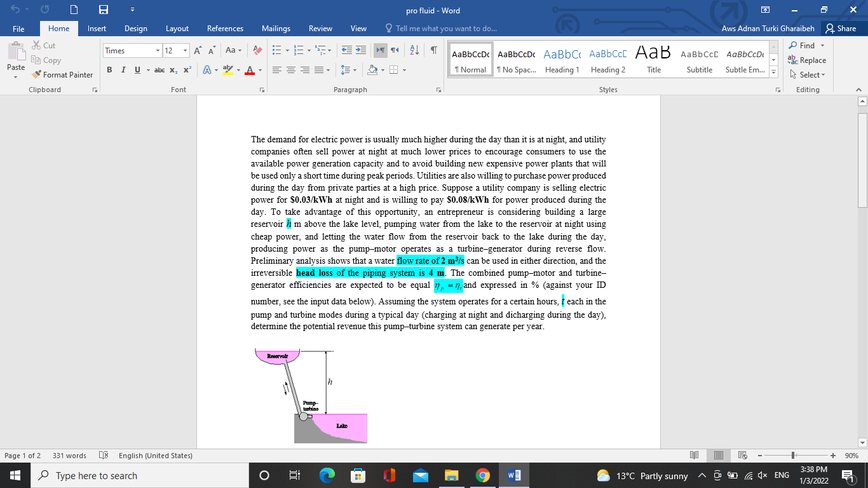Toggle justify alignment
868x488 pixels.
pyautogui.click(x=317, y=70)
